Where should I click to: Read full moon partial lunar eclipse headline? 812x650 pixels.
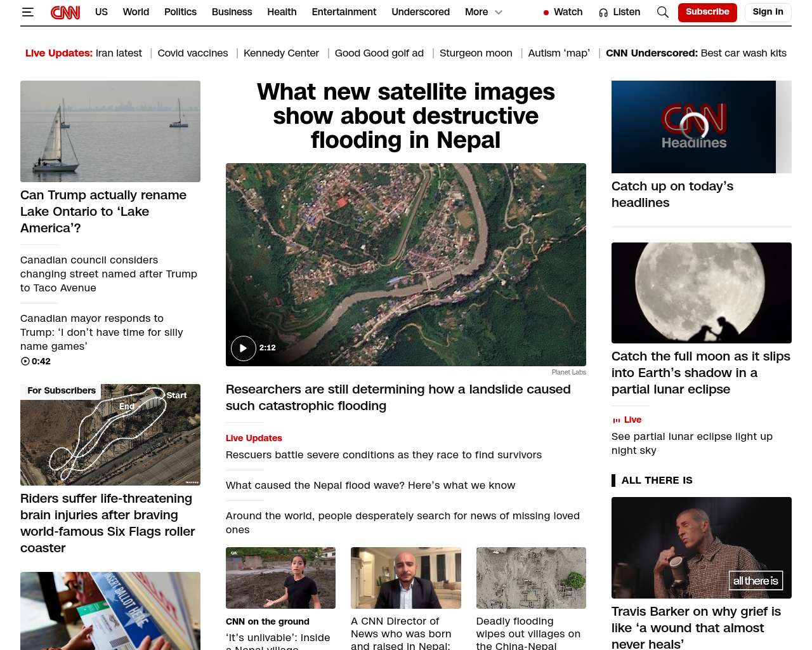(701, 373)
